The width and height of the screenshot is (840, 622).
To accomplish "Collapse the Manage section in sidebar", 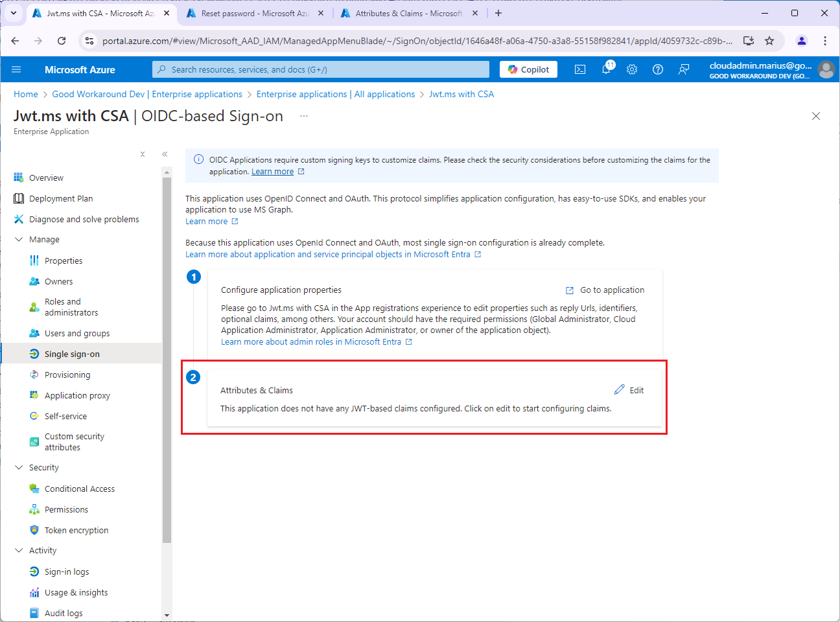I will 19,240.
